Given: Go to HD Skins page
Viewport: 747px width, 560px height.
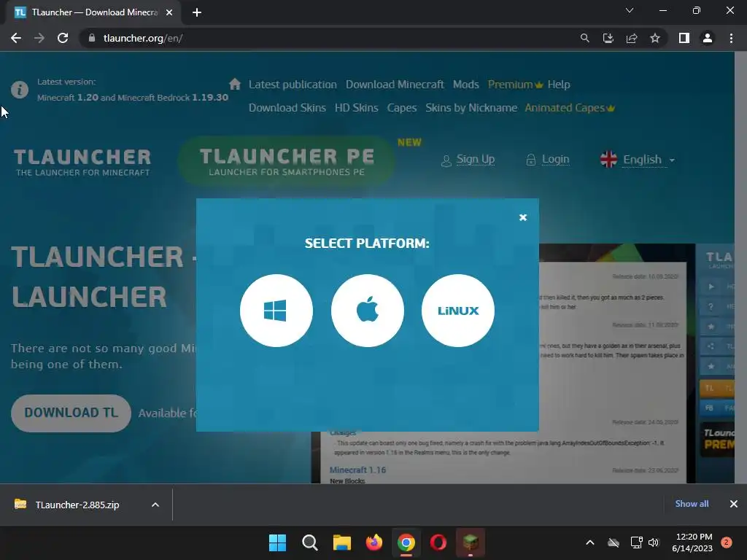Looking at the screenshot, I should click(356, 108).
